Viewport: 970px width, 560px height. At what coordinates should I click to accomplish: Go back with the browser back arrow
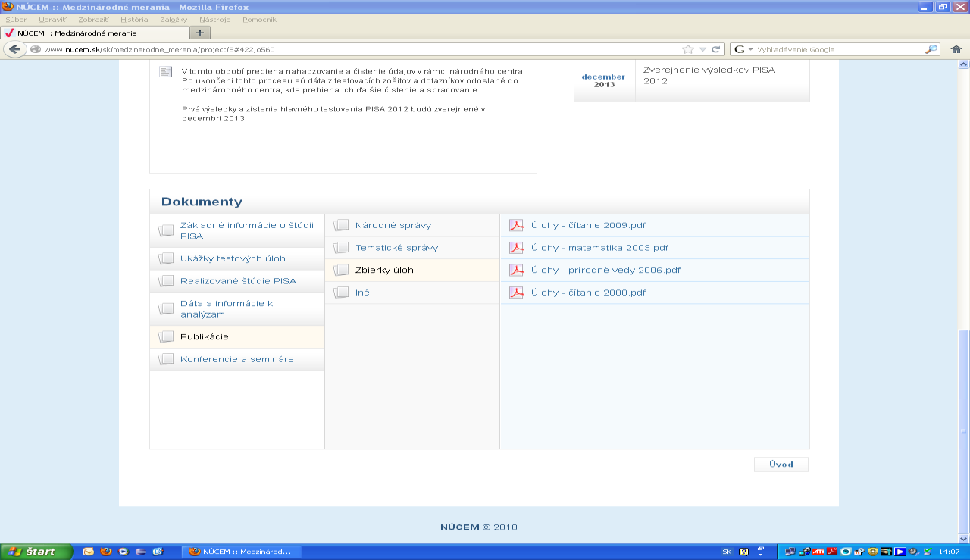[14, 49]
